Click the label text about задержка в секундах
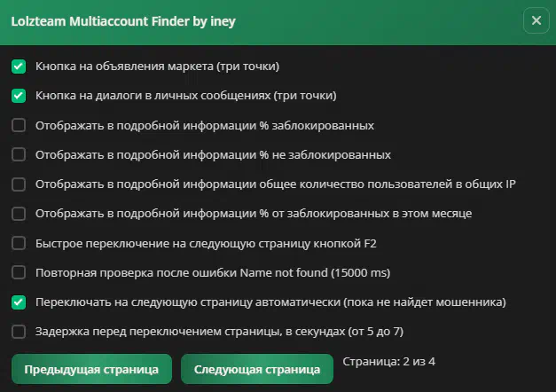Screen dimensions: 556x392 pyautogui.click(x=219, y=332)
